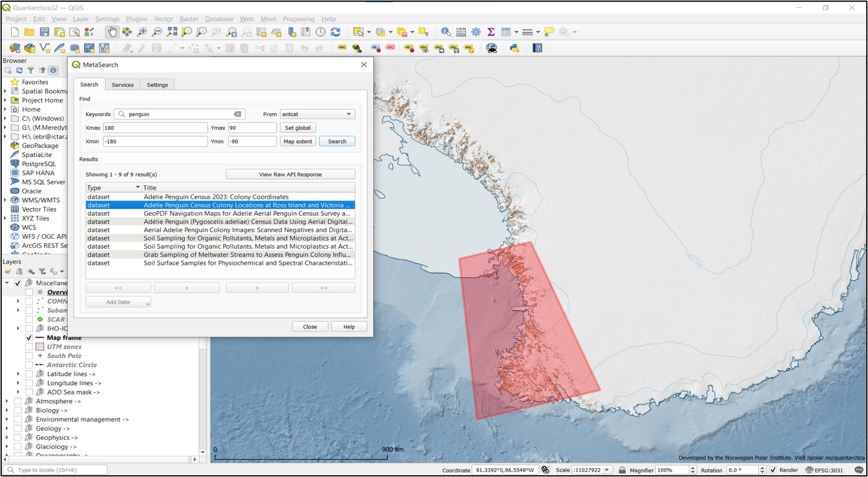Screen dimensions: 868x477
Task: Switch to the Settings tab in MetaSearch
Action: (157, 84)
